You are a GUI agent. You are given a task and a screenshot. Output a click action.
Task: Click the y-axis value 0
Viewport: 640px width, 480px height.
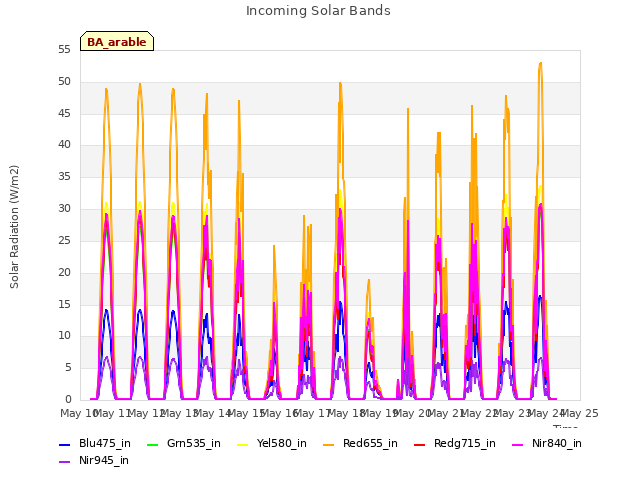click(68, 400)
